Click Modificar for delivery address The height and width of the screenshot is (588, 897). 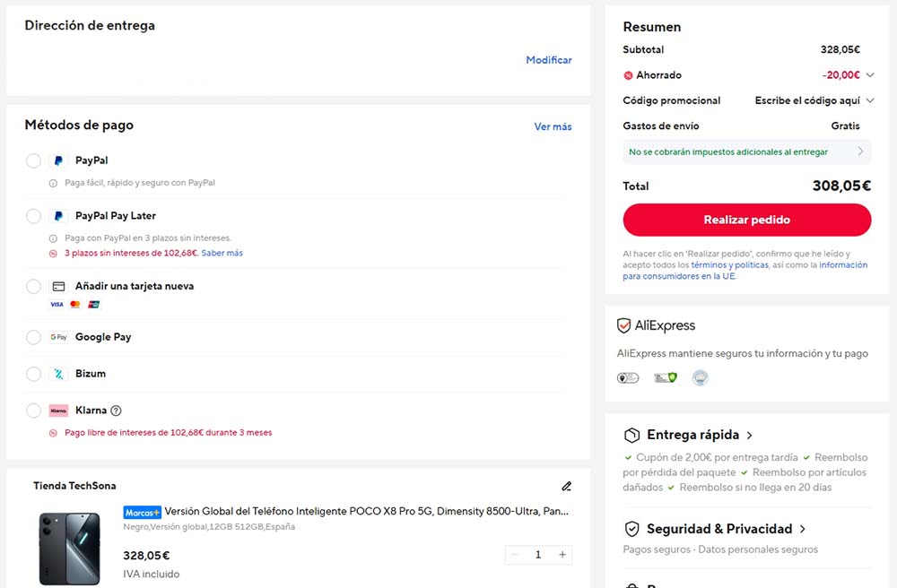(x=549, y=60)
